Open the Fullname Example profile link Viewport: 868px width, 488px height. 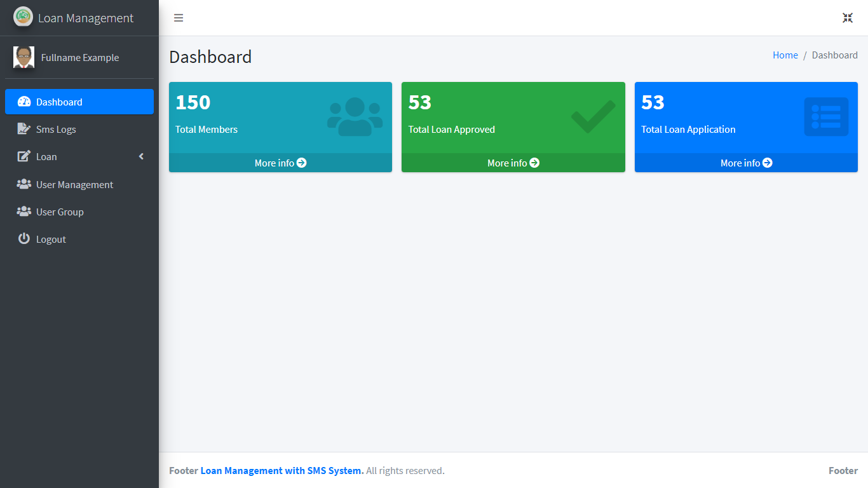(x=80, y=57)
